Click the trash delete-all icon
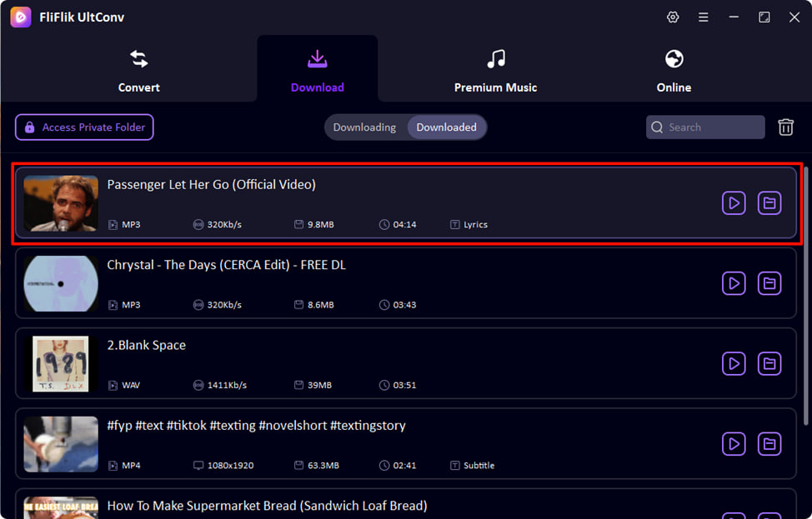This screenshot has width=812, height=519. tap(785, 127)
